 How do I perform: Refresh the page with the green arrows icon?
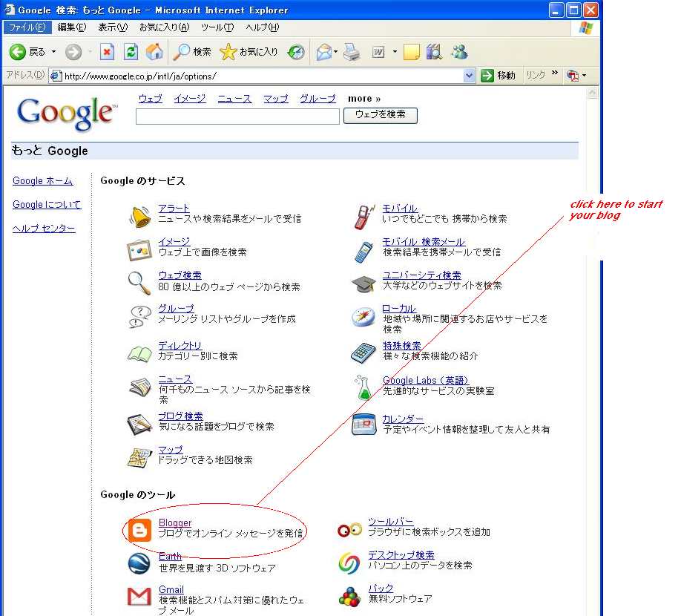click(x=131, y=52)
